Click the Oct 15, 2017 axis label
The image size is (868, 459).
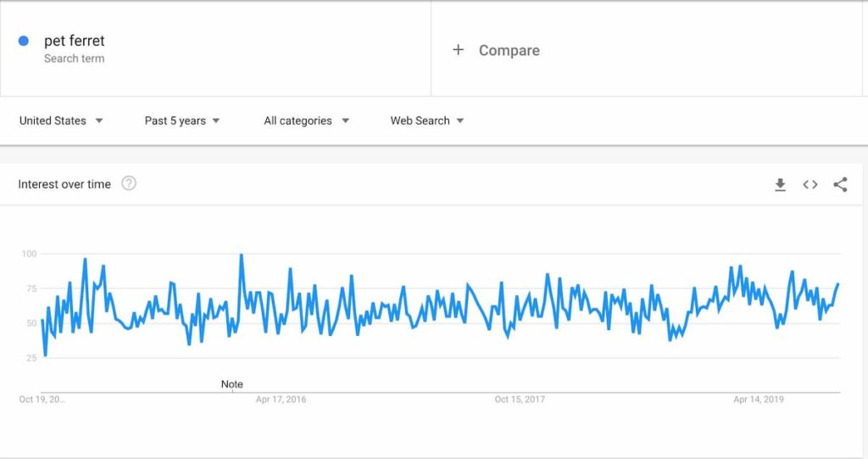click(520, 399)
